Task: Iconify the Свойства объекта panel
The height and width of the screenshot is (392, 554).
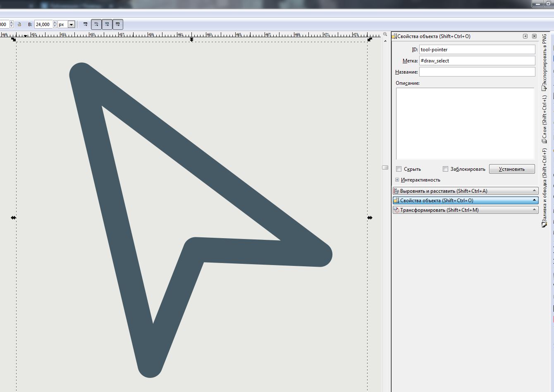Action: [525, 36]
